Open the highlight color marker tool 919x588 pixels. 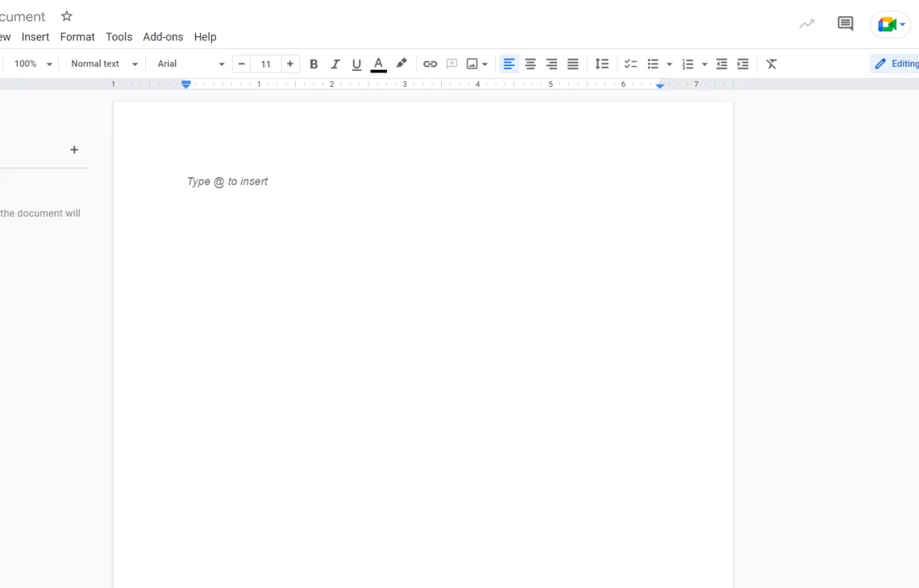(401, 64)
